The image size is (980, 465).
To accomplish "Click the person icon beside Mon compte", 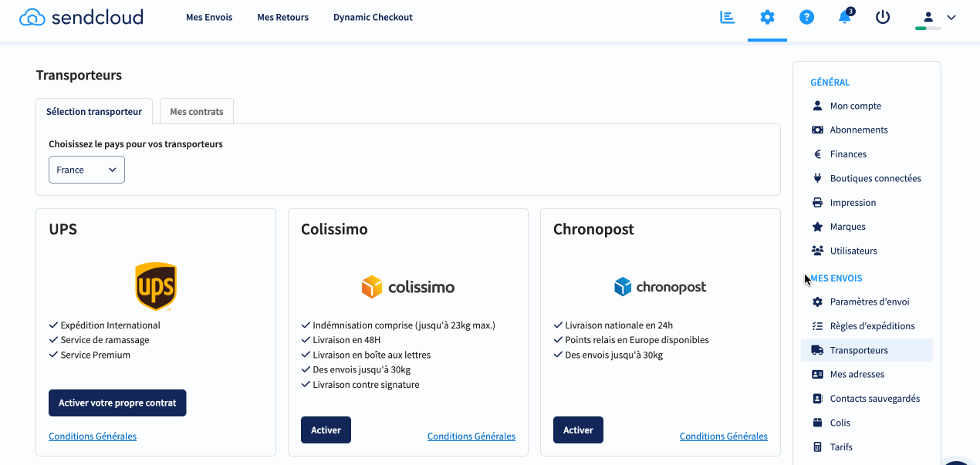I will [x=818, y=106].
